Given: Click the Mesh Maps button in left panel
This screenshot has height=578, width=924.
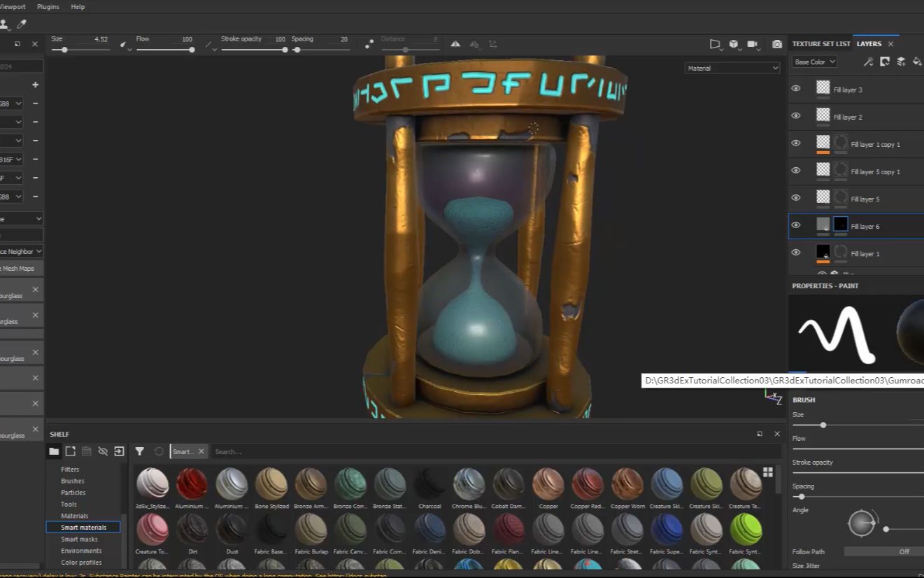Looking at the screenshot, I should pyautogui.click(x=21, y=268).
